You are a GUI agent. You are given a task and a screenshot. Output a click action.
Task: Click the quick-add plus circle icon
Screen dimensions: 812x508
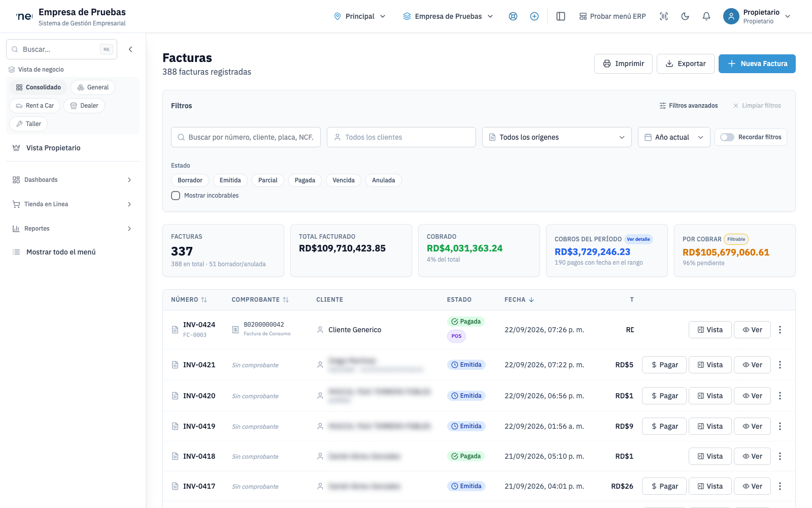534,16
